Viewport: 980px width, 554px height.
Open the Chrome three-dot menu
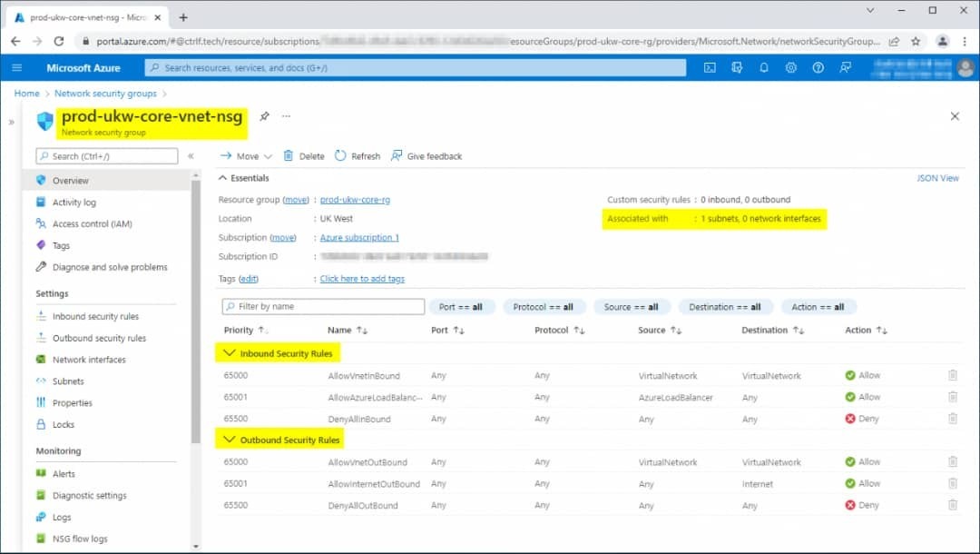[x=965, y=41]
